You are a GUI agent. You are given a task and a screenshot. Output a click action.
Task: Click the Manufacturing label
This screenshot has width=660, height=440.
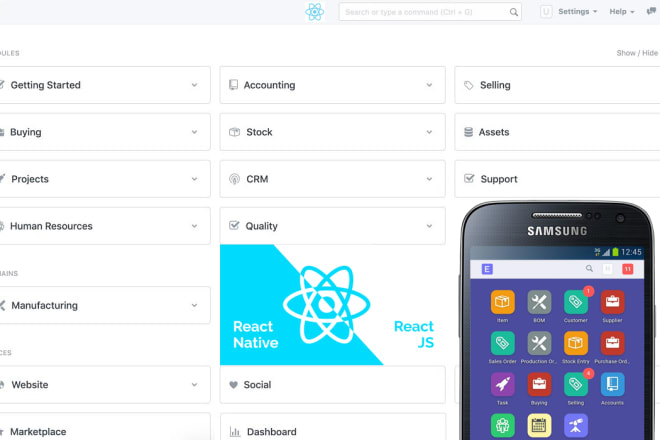tap(45, 305)
